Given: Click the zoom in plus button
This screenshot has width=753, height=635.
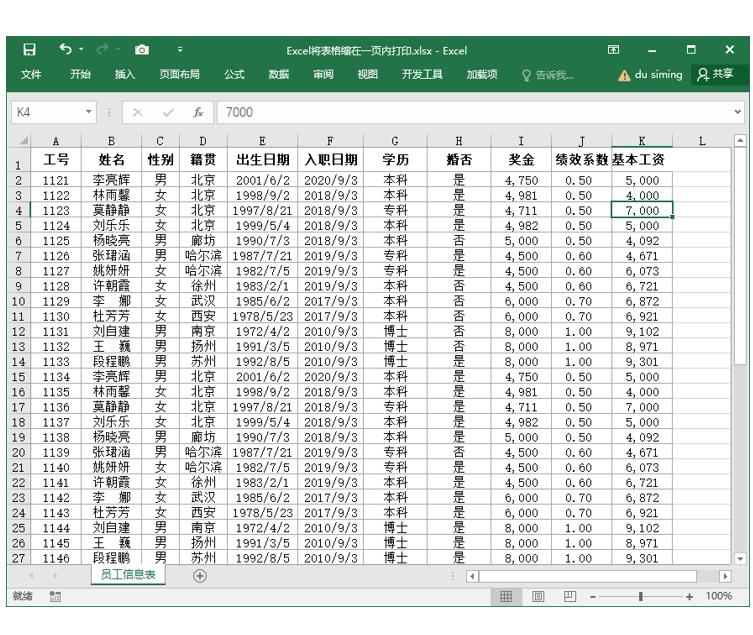Looking at the screenshot, I should (x=690, y=597).
